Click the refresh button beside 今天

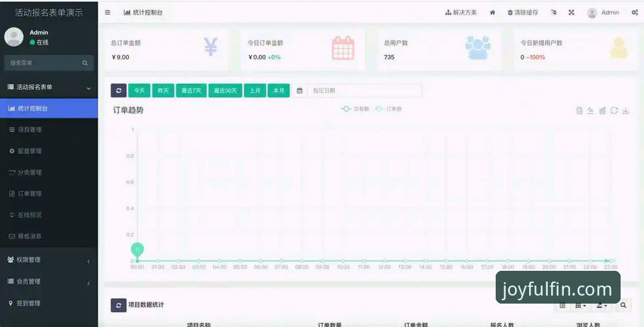[119, 90]
